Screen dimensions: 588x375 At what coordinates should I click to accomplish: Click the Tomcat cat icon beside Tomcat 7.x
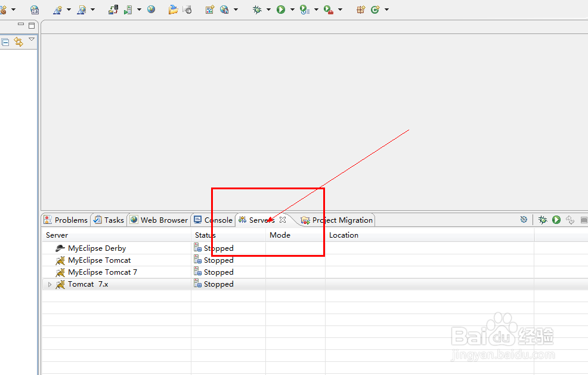(x=60, y=285)
